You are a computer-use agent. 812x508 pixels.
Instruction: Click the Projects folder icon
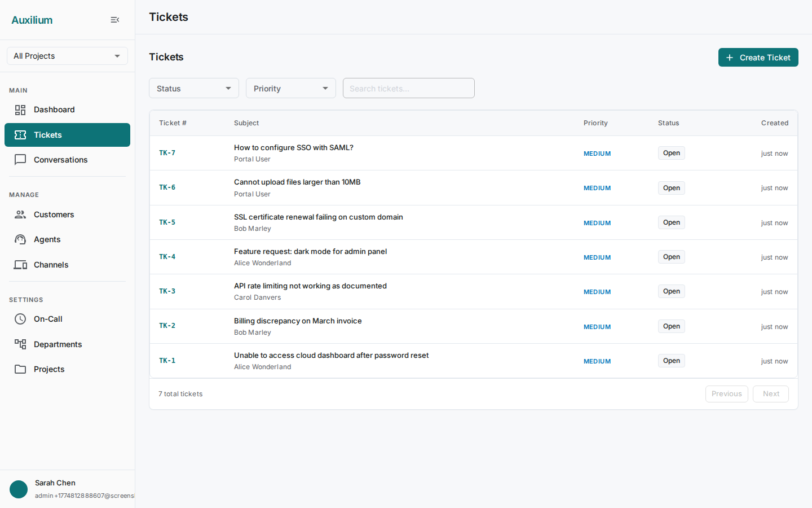[x=20, y=369]
